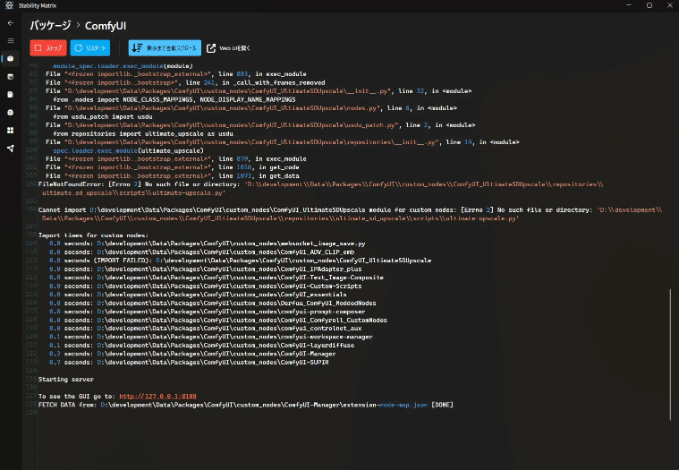Click the websocket_image_save.py line
This screenshot has height=470, width=679.
click(x=207, y=243)
